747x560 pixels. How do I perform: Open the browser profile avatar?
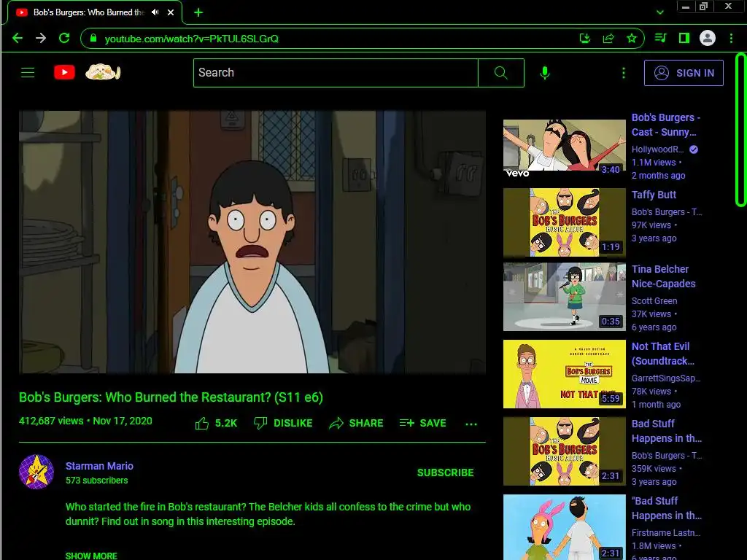point(708,38)
